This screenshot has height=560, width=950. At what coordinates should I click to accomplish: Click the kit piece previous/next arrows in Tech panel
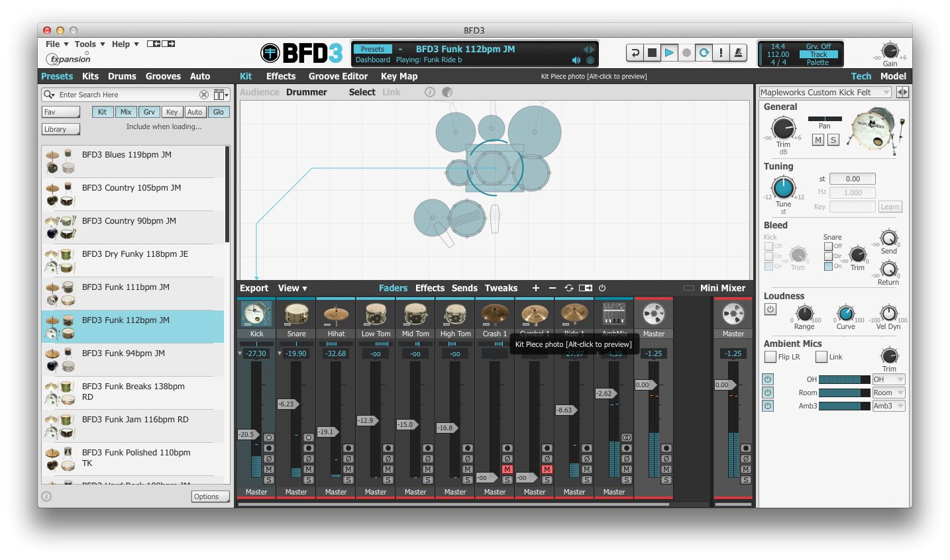(902, 93)
